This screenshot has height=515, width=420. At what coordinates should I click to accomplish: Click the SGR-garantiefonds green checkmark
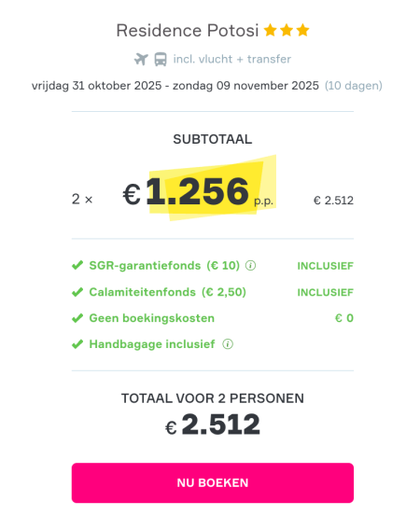point(77,265)
